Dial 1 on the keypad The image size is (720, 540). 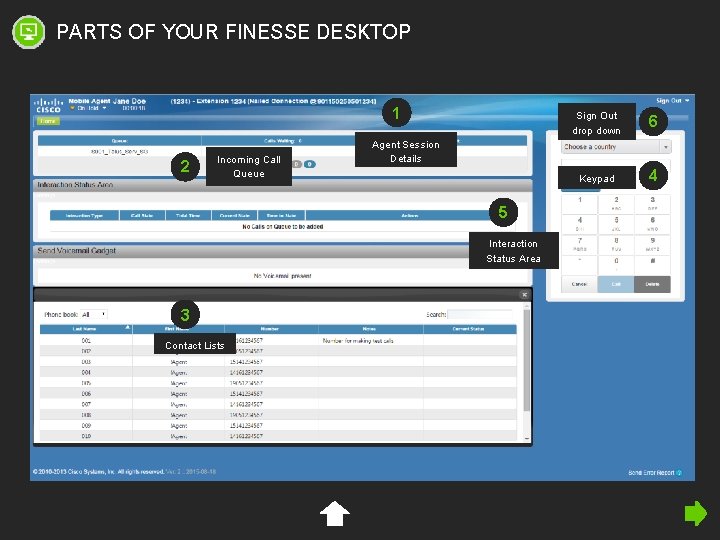pos(579,204)
